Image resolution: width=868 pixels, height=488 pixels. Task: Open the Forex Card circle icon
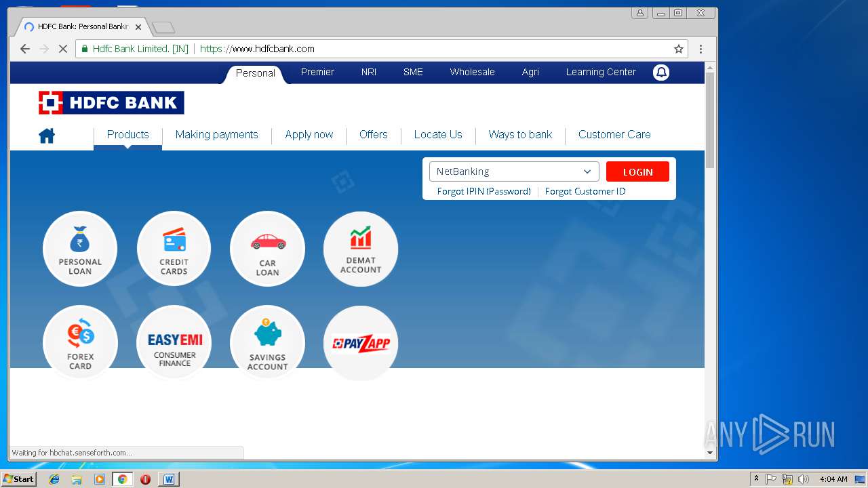tap(80, 343)
